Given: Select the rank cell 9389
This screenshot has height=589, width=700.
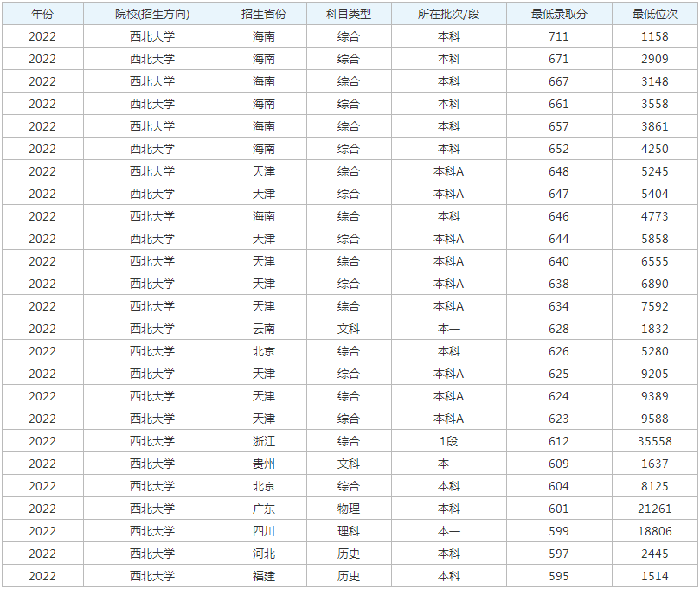Looking at the screenshot, I should click(x=655, y=396).
